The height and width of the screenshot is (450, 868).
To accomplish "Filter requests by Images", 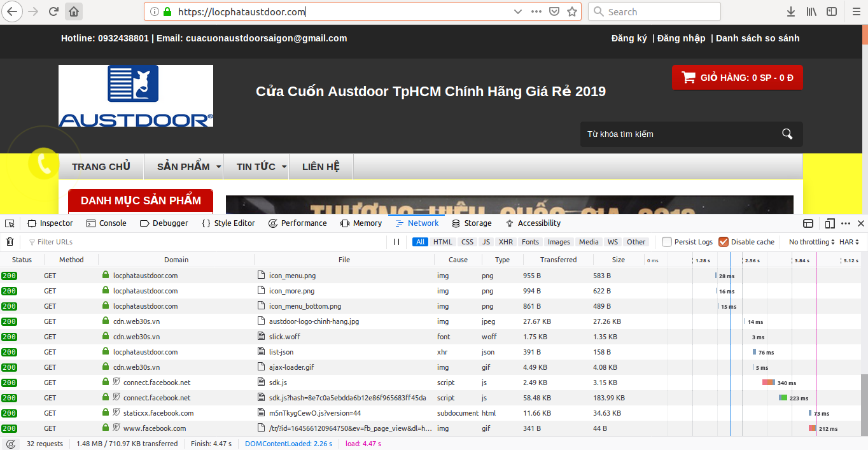I will 559,242.
